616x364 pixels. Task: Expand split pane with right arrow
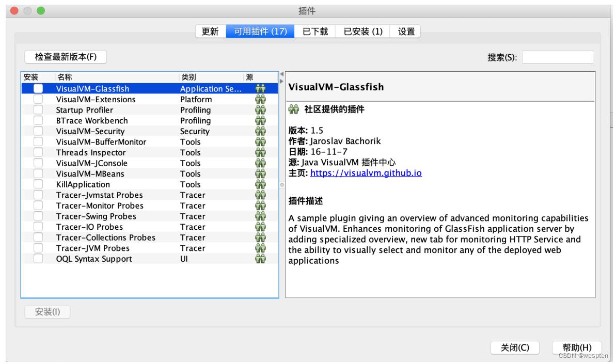282,81
